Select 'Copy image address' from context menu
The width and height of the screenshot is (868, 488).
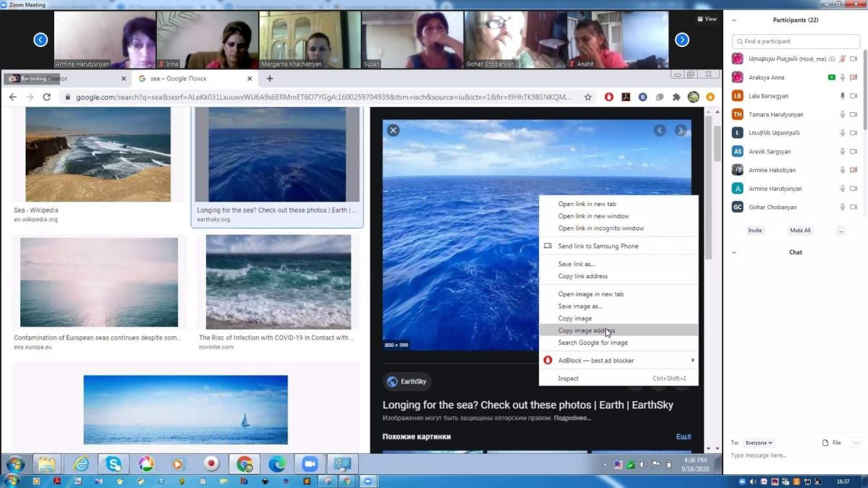point(587,330)
